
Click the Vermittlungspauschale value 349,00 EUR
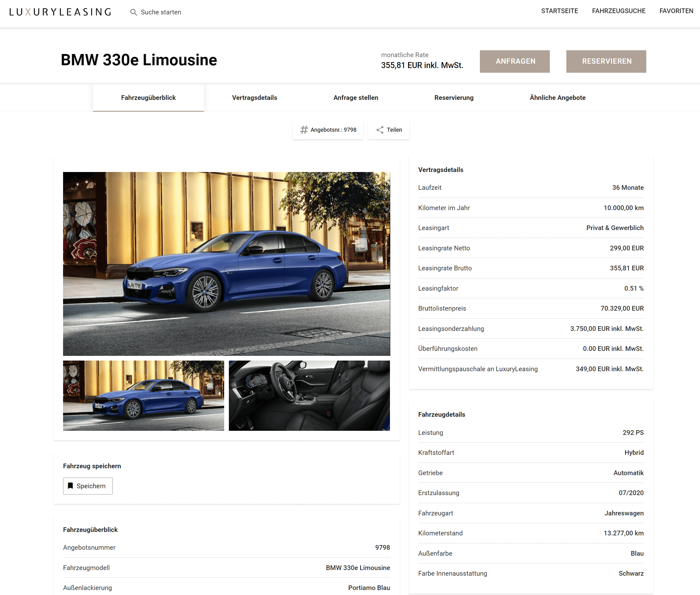(x=609, y=369)
